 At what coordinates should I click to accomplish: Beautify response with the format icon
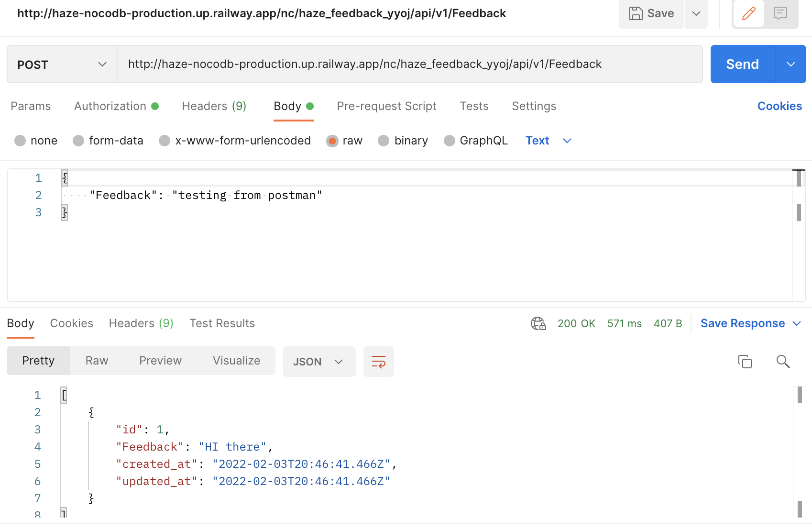[x=378, y=362]
